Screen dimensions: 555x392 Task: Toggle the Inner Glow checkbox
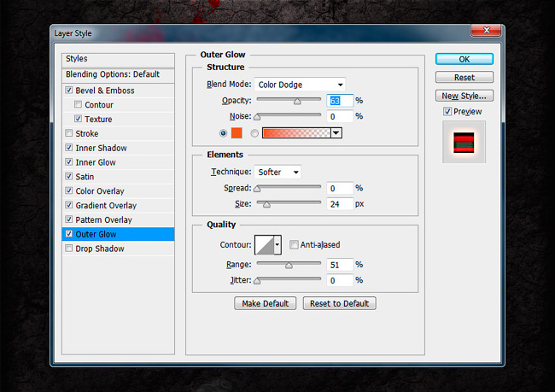point(69,162)
